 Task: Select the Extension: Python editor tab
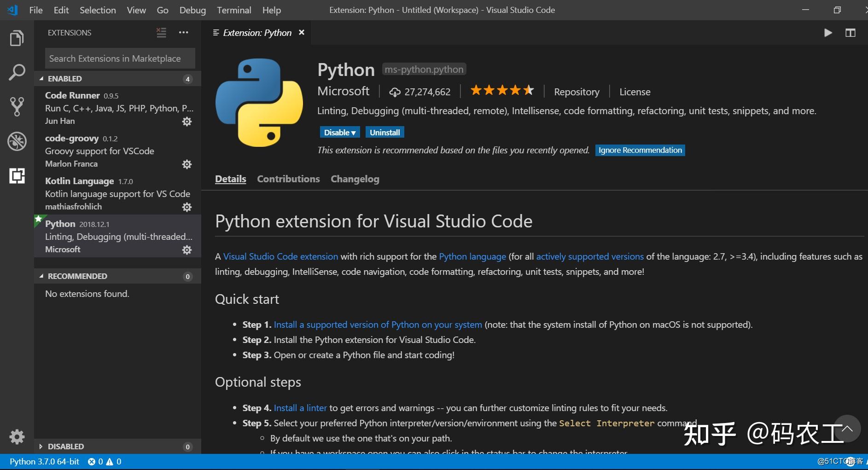pyautogui.click(x=257, y=33)
